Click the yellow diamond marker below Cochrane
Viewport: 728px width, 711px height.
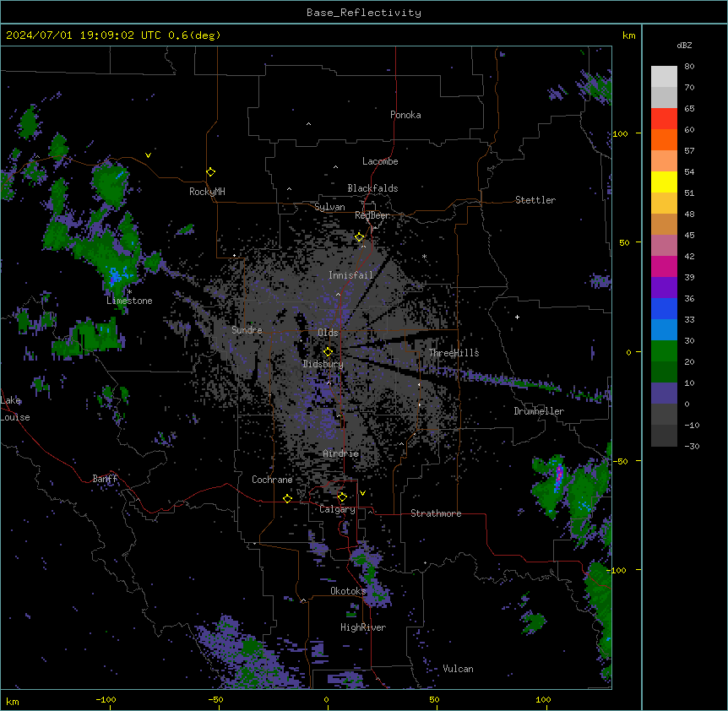coord(287,498)
